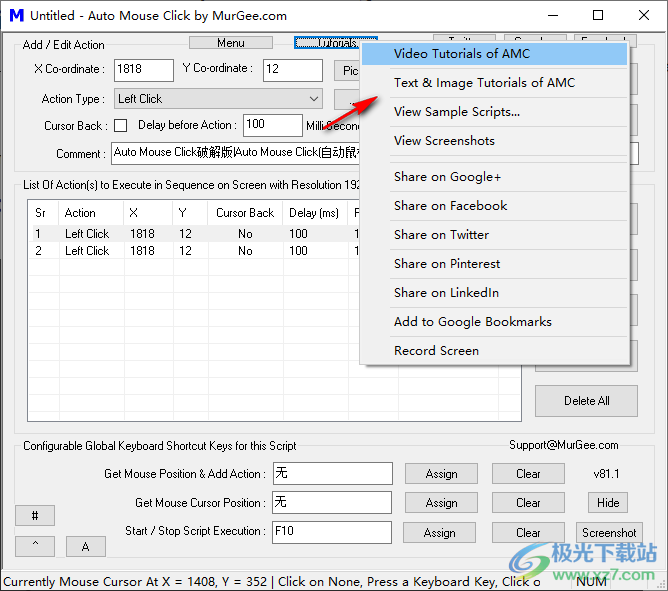Open Text & Image Tutorials of AMC
Screen dimensions: 668x591
(x=494, y=83)
